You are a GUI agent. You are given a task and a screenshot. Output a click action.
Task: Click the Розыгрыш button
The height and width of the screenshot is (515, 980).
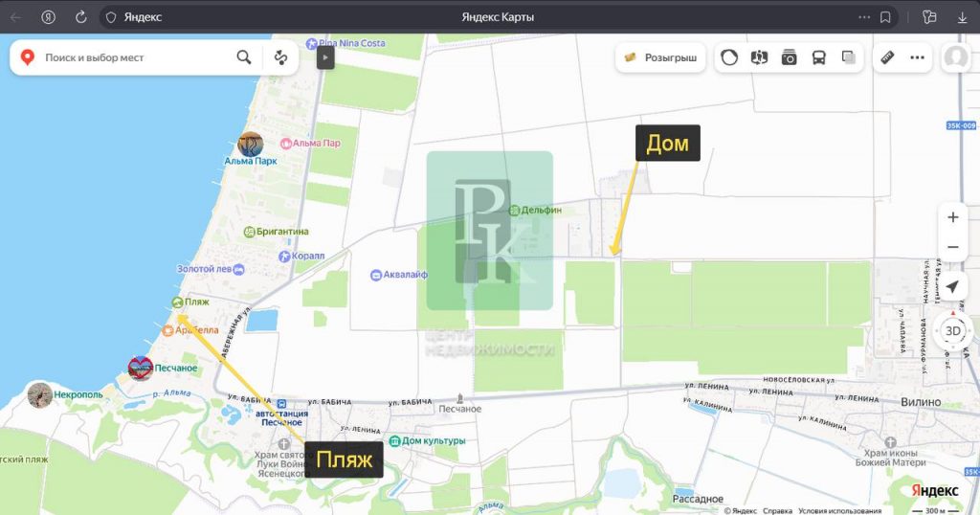coord(661,57)
